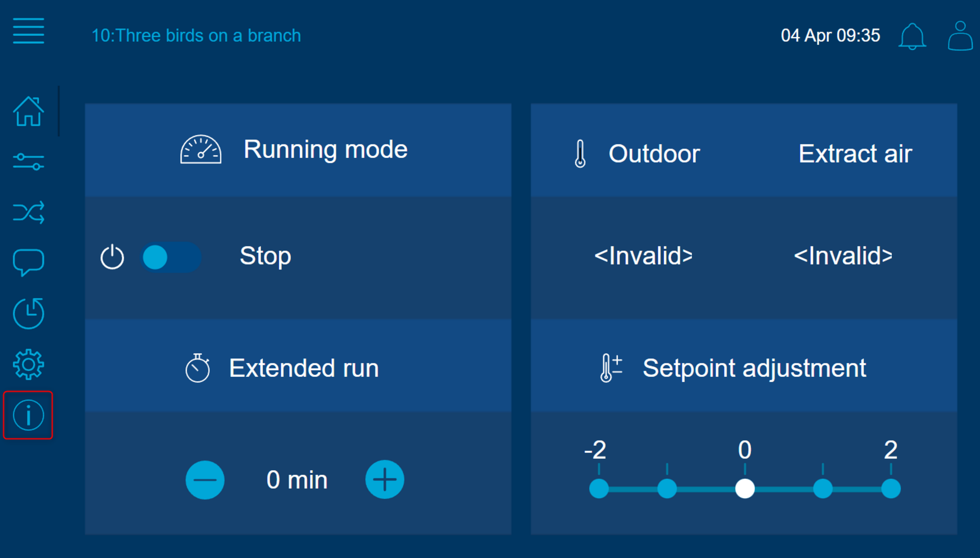Open the sliders settings icon in sidebar
Image resolution: width=980 pixels, height=558 pixels.
click(29, 162)
